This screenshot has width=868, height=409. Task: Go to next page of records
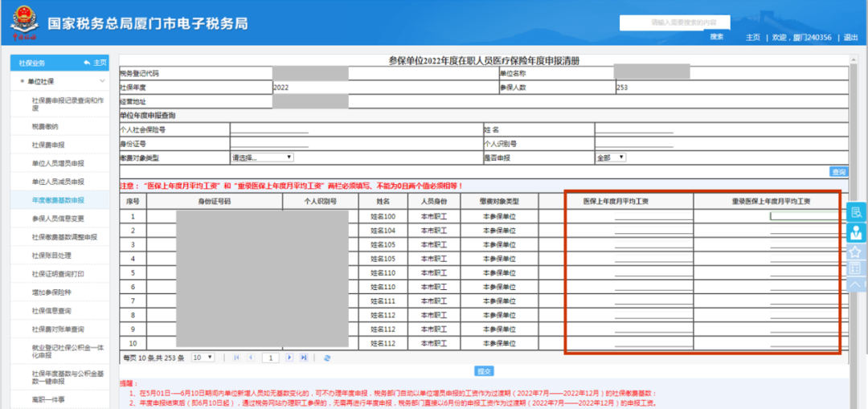coord(292,357)
